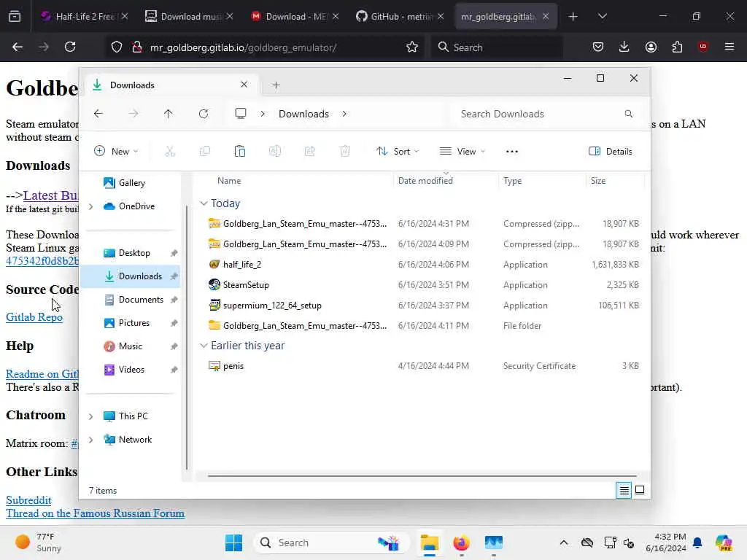The image size is (747, 560).
Task: Click the Rename icon in Explorer toolbar
Action: (x=275, y=152)
